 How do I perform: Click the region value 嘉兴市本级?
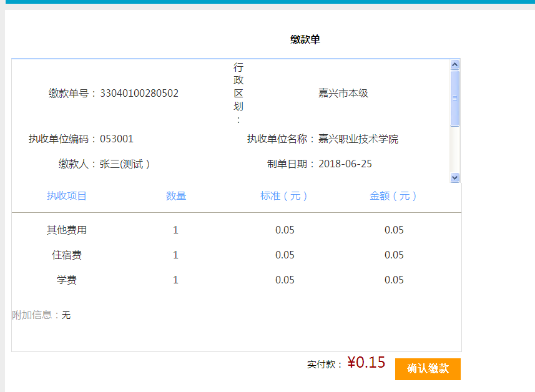click(343, 94)
